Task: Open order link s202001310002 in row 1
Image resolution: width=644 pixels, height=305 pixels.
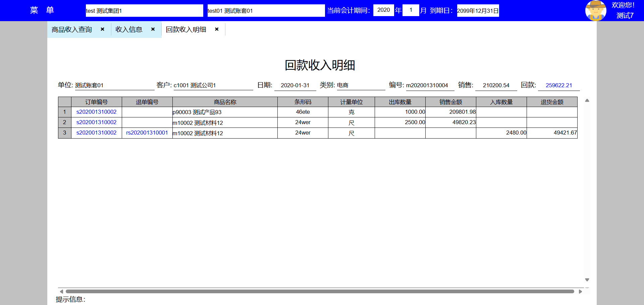Action: pos(96,112)
